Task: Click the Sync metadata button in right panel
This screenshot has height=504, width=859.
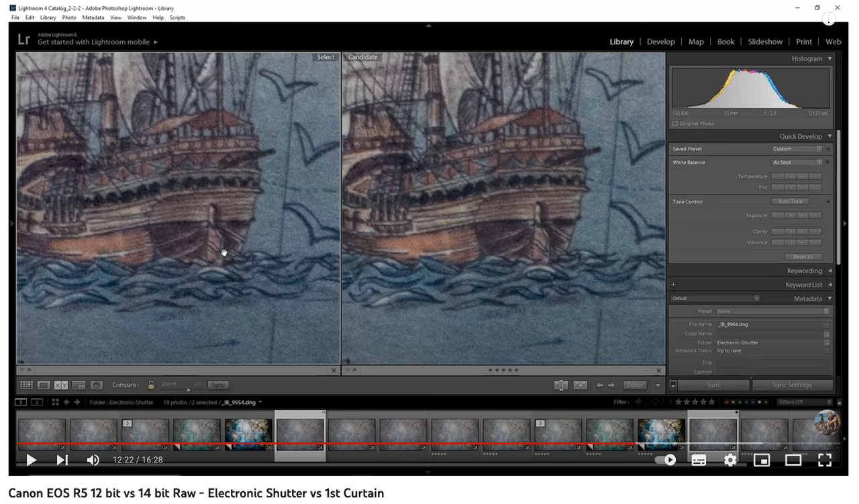Action: (x=714, y=385)
